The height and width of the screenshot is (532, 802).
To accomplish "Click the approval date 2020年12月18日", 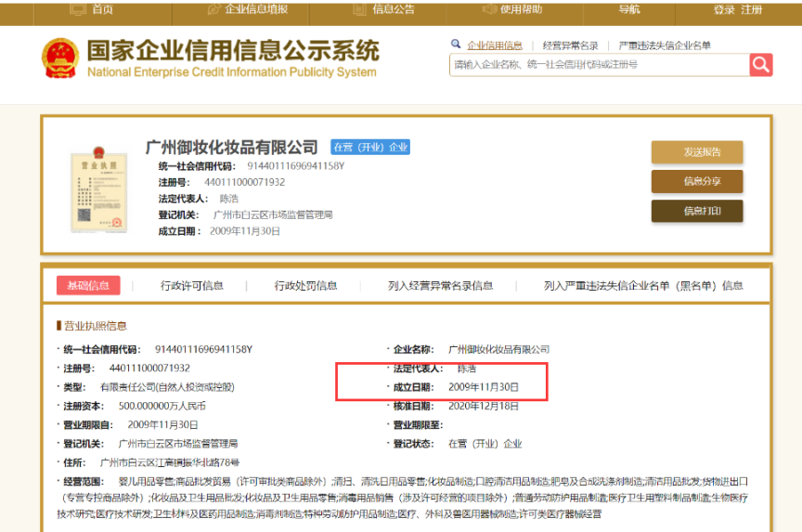I will tap(484, 406).
